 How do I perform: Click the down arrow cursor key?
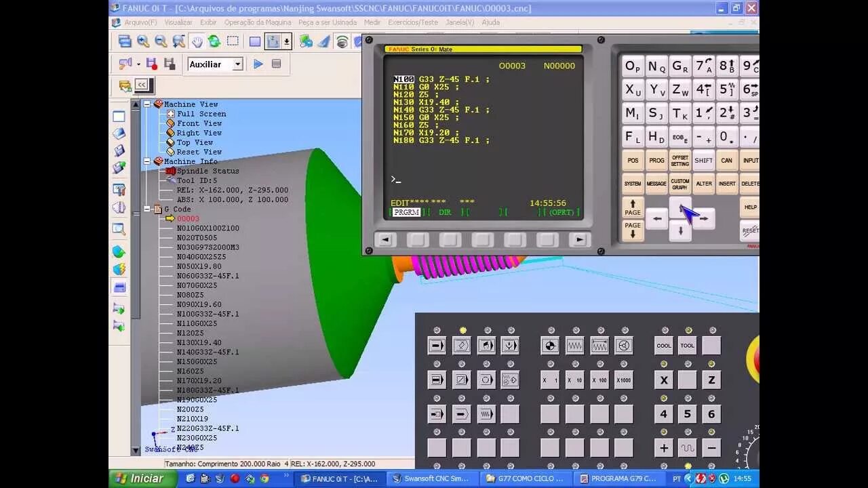point(680,231)
